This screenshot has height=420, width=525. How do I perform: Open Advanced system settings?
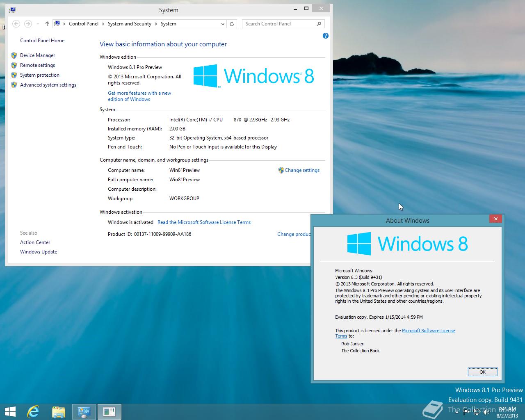pyautogui.click(x=48, y=85)
